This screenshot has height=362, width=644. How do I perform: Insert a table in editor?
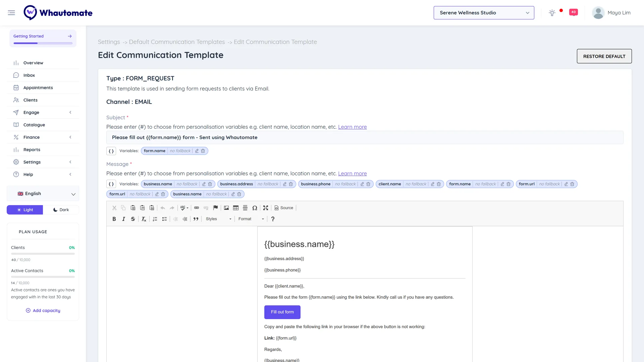click(236, 208)
